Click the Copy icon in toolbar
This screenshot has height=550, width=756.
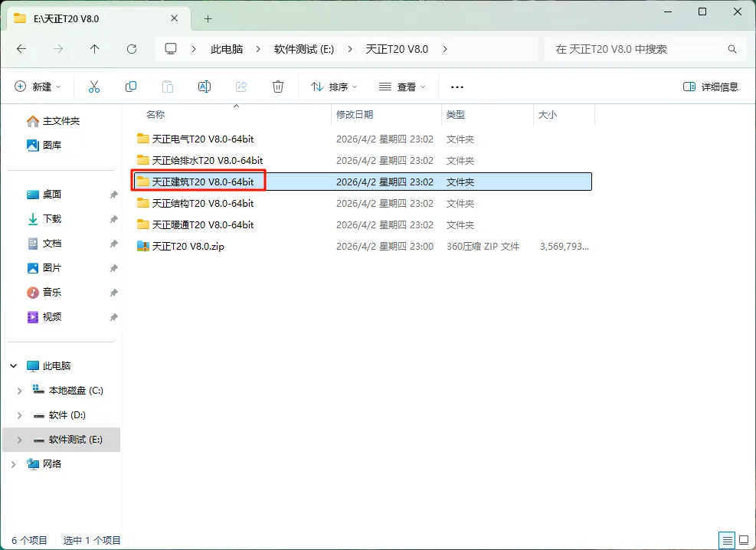click(131, 87)
